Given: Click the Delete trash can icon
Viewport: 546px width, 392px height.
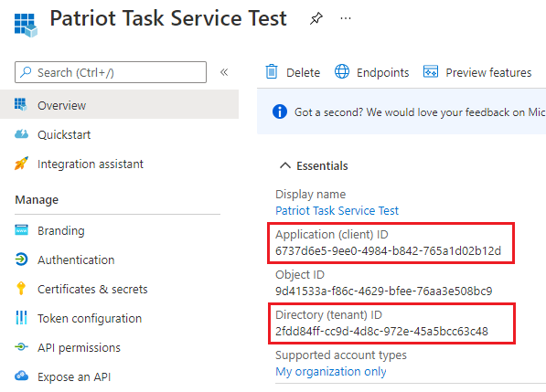Looking at the screenshot, I should click(x=272, y=71).
